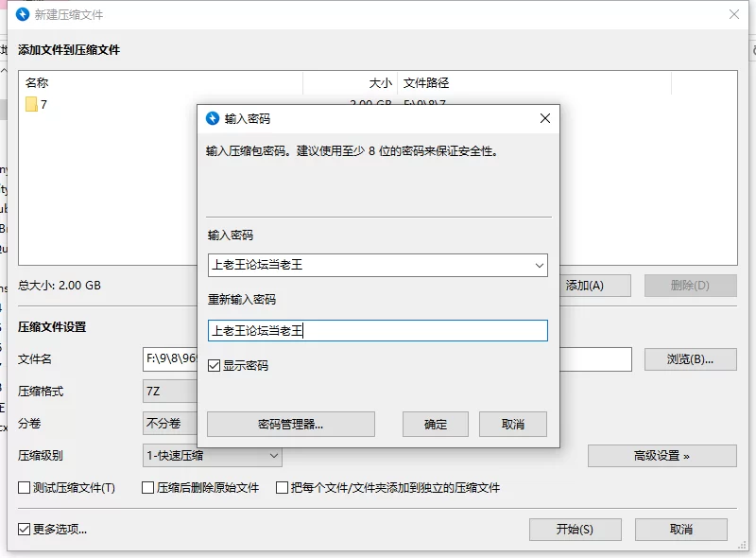Screen dimensions: 756x558
Task: Click the 浏览(B)... button
Action: click(691, 359)
